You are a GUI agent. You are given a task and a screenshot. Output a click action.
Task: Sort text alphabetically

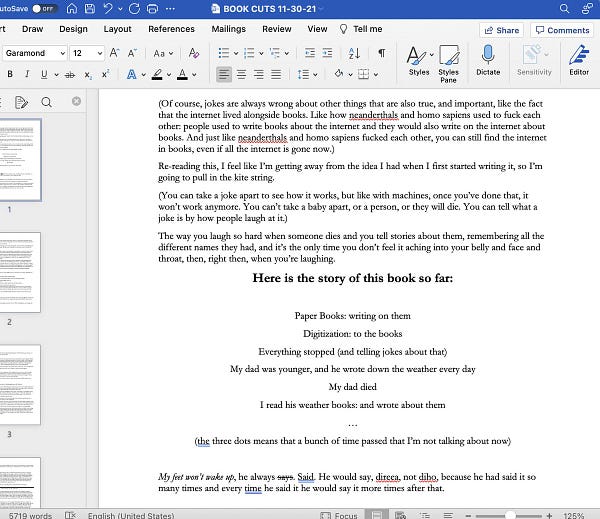click(354, 53)
